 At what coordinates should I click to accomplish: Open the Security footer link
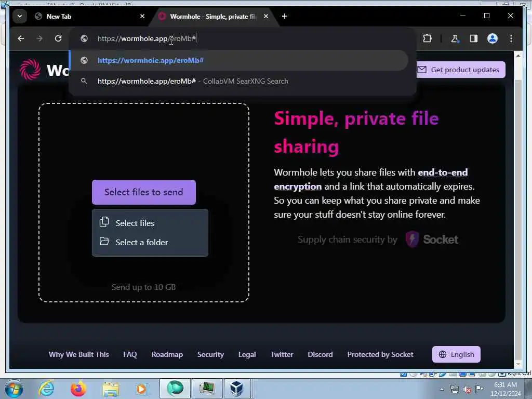[211, 354]
